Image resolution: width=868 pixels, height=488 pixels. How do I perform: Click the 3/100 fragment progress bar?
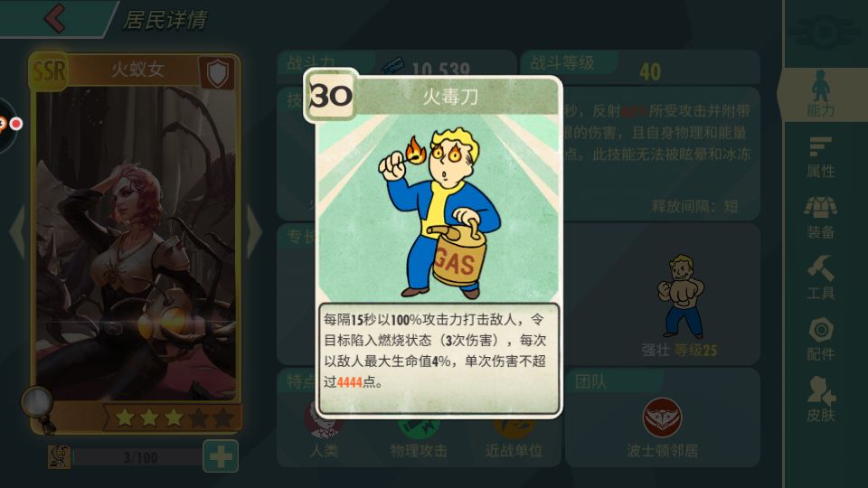[138, 457]
